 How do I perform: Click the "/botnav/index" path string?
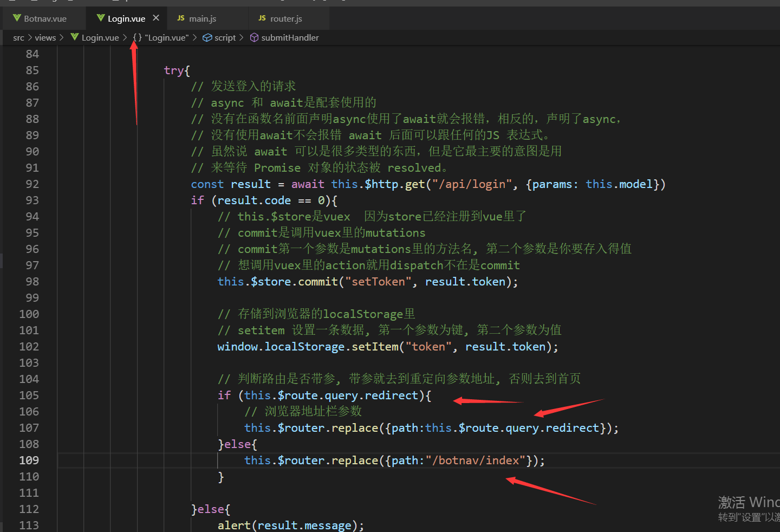point(476,460)
